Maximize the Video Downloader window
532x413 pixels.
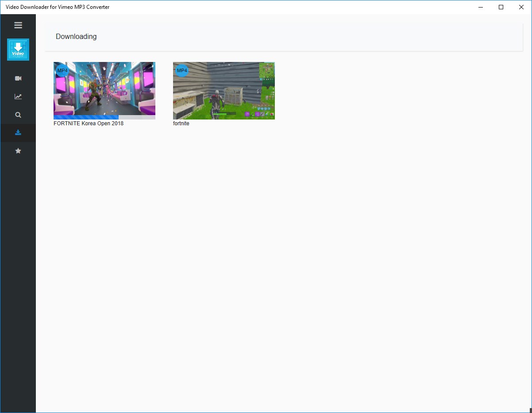pos(501,7)
